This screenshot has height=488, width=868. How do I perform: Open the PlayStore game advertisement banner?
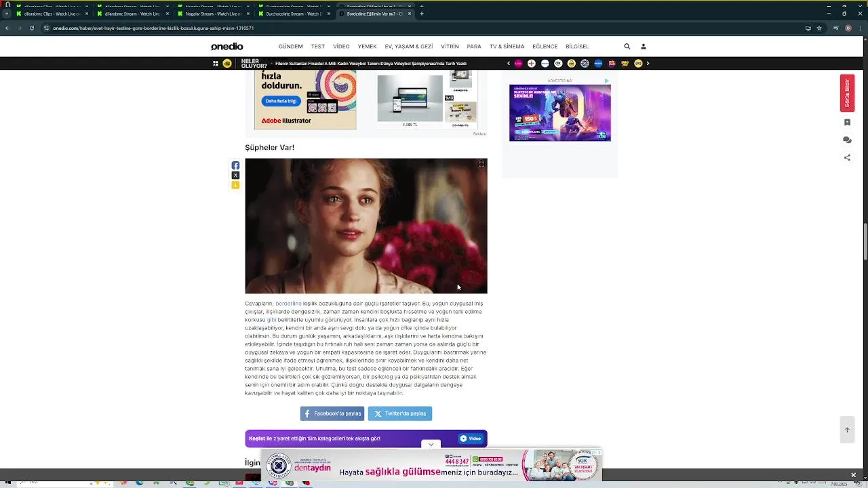tap(560, 113)
